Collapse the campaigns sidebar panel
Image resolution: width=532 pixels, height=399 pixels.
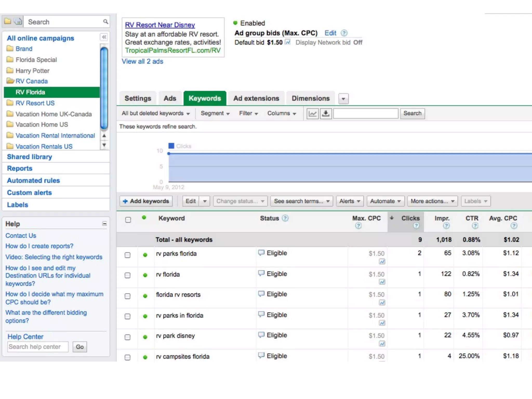[x=104, y=37]
